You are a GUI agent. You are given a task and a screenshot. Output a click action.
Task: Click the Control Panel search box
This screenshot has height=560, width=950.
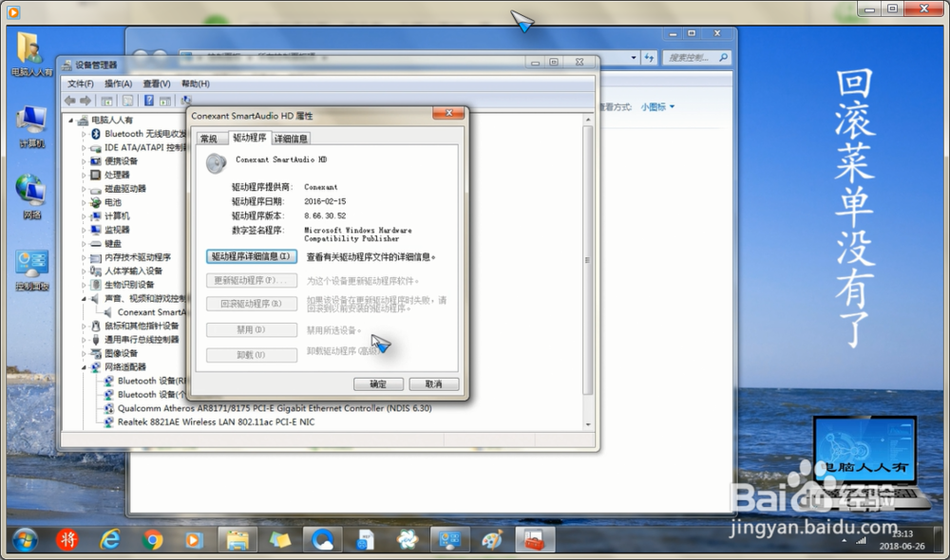696,58
